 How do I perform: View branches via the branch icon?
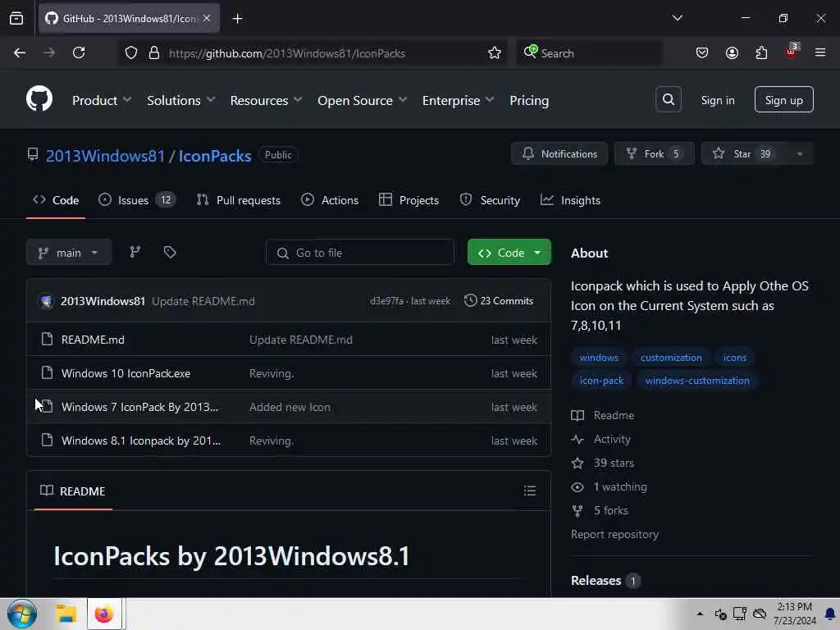click(135, 252)
